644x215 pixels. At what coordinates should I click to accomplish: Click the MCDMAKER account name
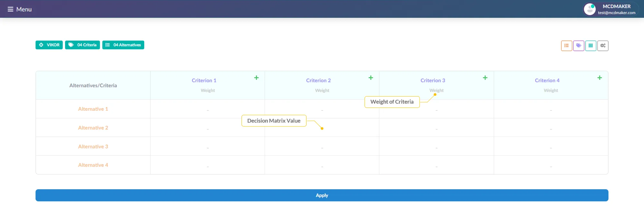tap(617, 6)
